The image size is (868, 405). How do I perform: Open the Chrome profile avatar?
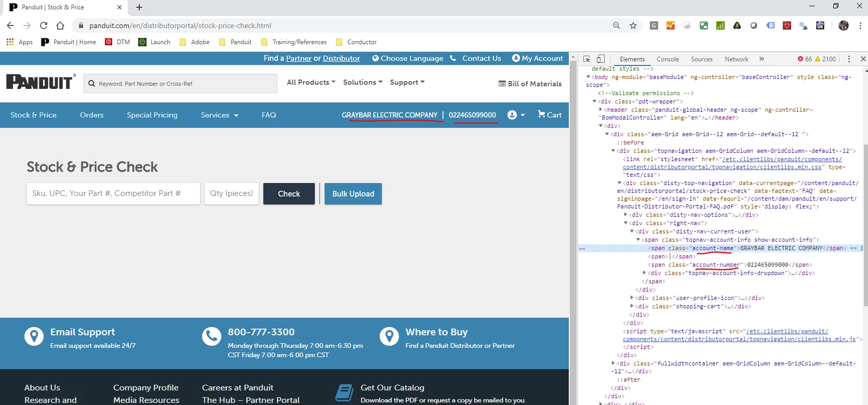(844, 25)
